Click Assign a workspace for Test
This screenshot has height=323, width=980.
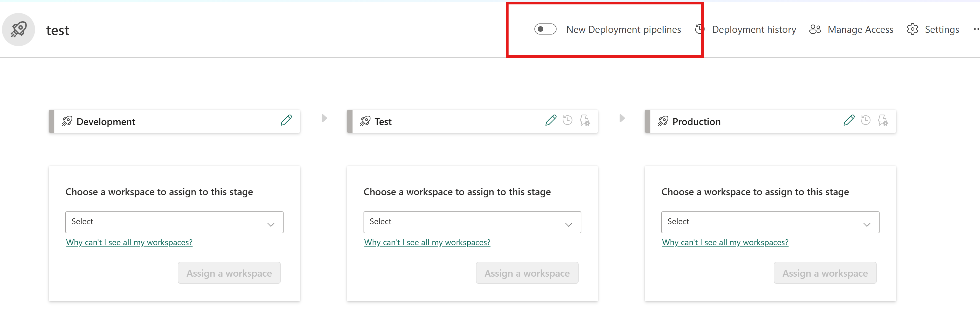point(527,273)
